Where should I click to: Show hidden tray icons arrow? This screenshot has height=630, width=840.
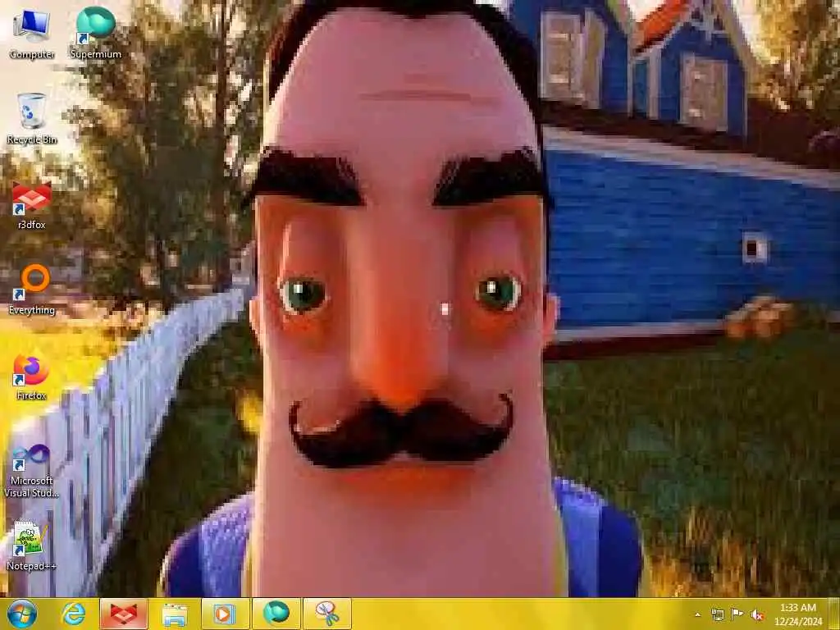697,615
